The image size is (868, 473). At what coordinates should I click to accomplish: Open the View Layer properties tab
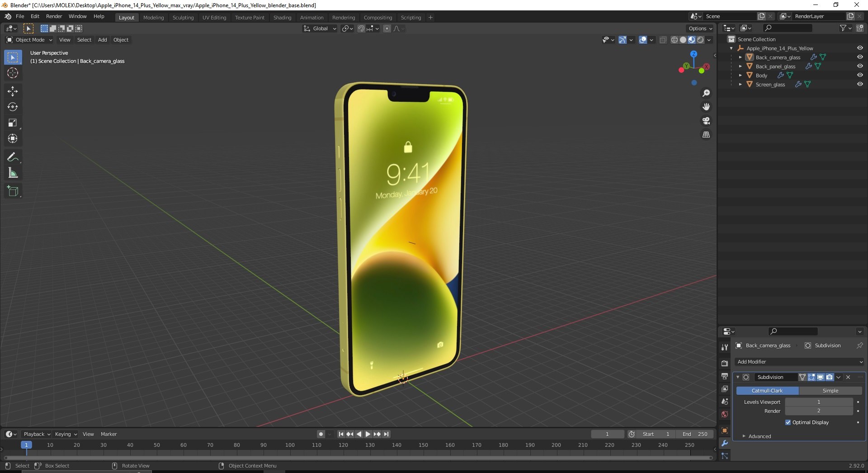coord(725,388)
